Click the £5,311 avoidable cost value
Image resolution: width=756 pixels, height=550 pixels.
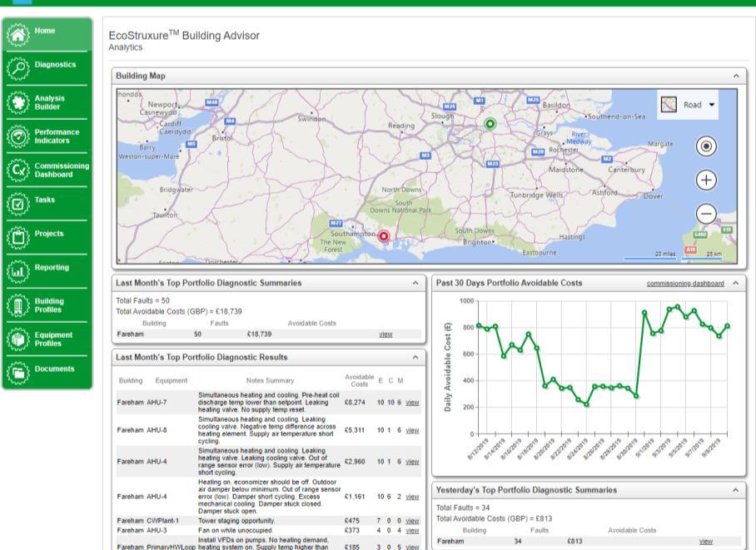click(355, 430)
